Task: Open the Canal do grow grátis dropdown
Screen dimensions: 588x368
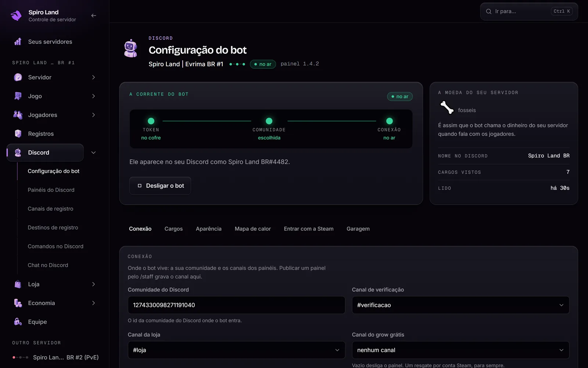Action: (x=460, y=350)
